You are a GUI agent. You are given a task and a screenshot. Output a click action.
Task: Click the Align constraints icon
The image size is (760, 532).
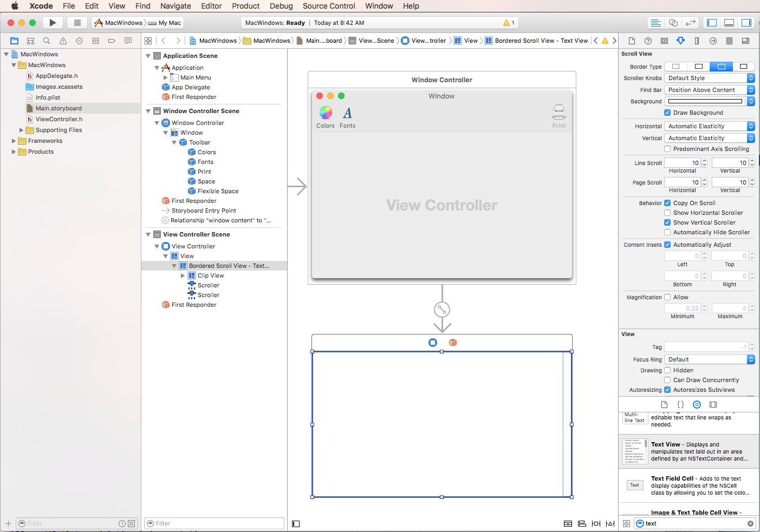pos(582,523)
